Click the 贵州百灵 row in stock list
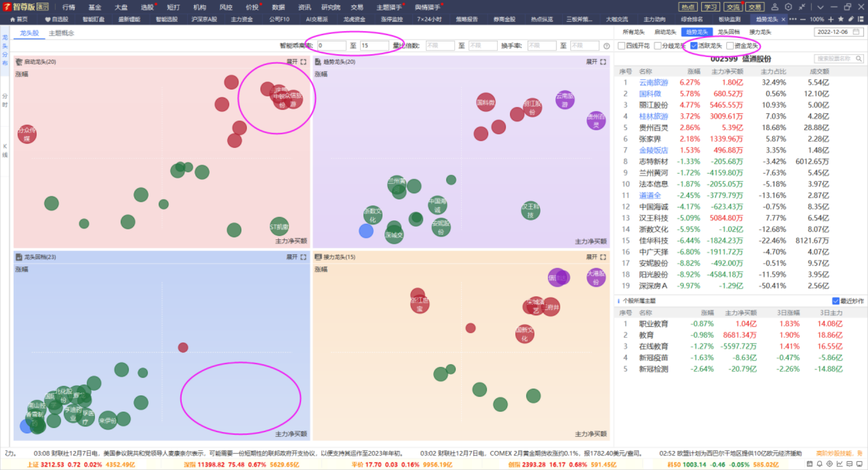Viewport: 868px width, 470px height. [x=740, y=128]
